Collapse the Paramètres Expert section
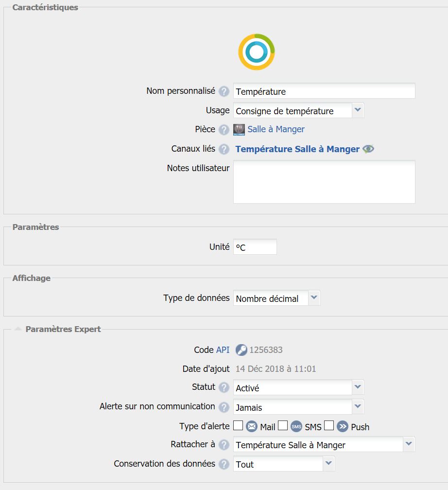448x490 pixels. point(18,329)
